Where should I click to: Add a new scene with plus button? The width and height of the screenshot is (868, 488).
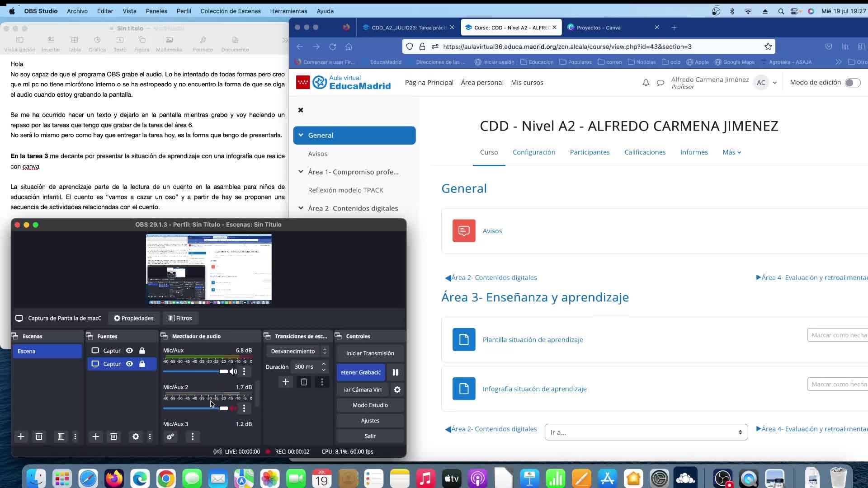21,436
